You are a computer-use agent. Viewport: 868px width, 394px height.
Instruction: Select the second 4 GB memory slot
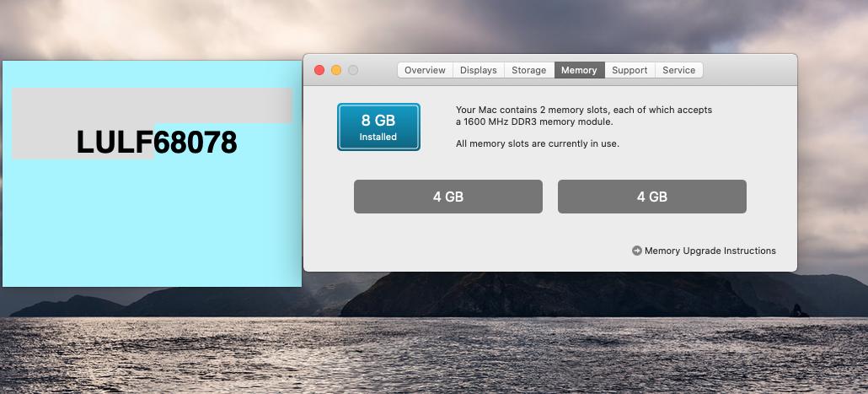tap(652, 197)
